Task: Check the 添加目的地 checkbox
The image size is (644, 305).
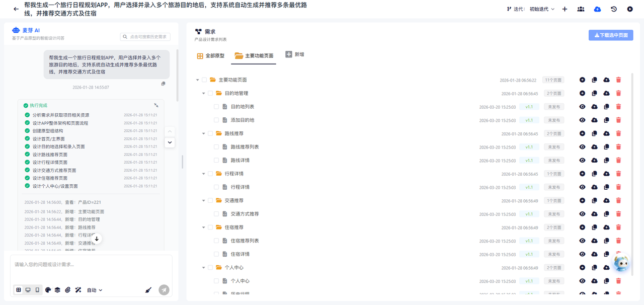Action: (x=216, y=120)
